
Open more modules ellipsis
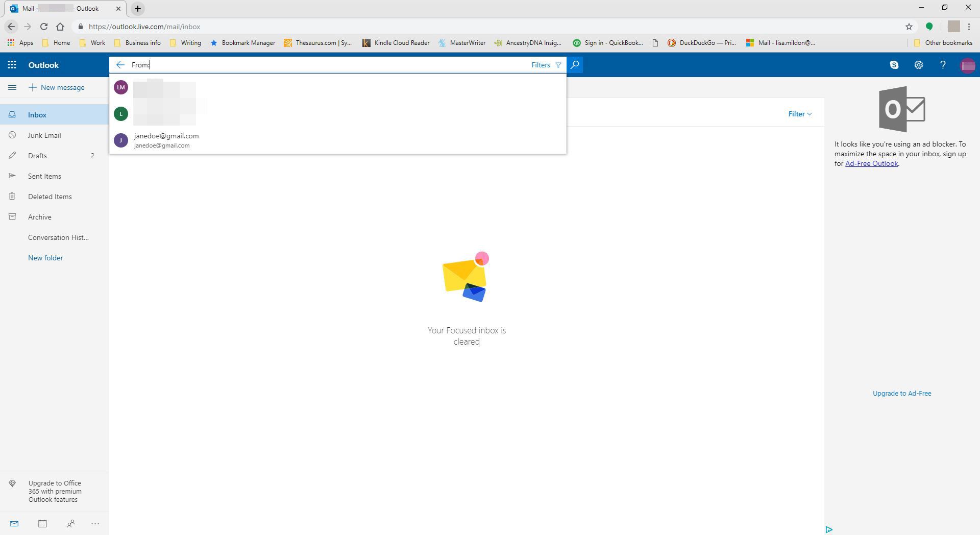pos(95,523)
